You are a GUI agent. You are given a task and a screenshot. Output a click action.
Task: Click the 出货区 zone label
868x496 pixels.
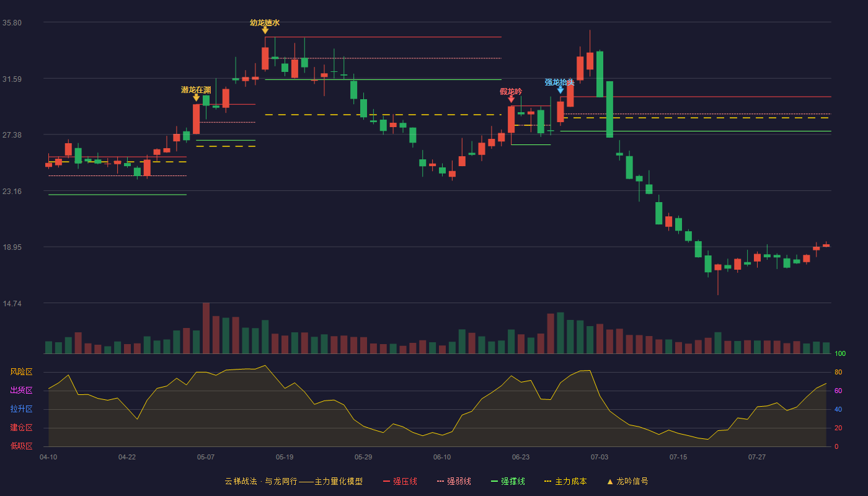[x=21, y=391]
